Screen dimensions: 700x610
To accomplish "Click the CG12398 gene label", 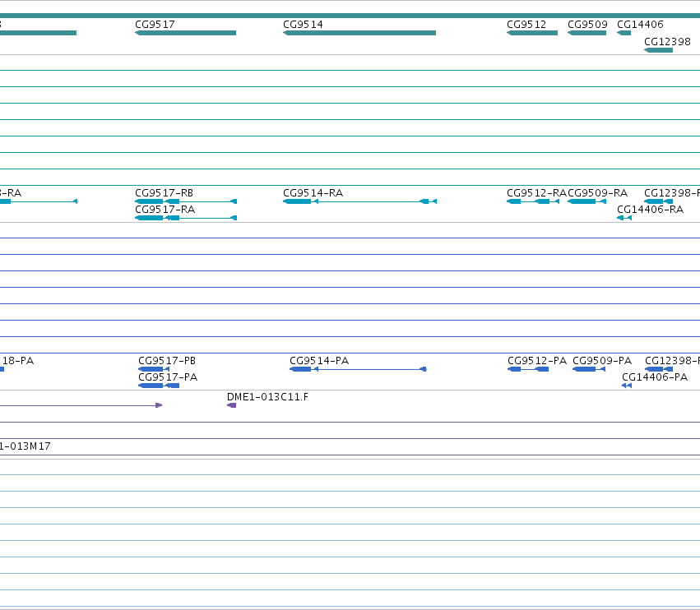I will 667,42.
